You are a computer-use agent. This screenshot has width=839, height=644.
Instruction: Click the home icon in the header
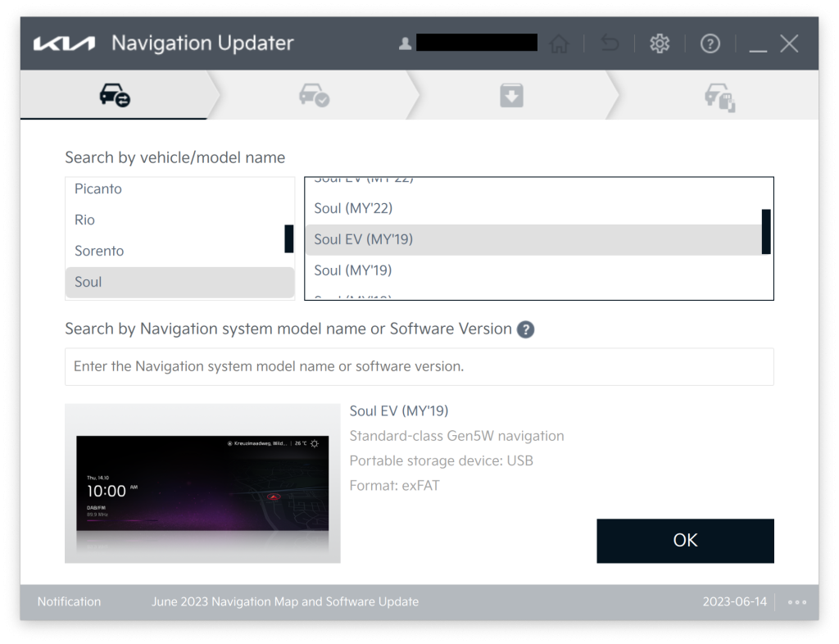pos(560,43)
